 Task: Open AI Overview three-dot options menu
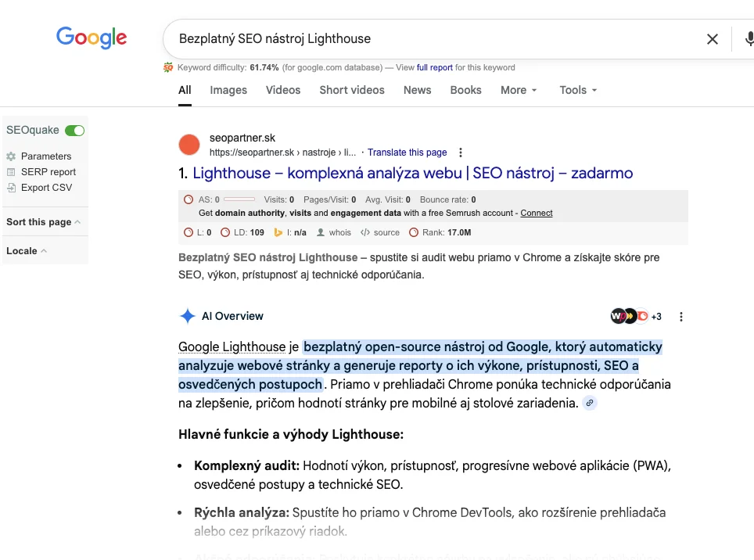click(681, 317)
